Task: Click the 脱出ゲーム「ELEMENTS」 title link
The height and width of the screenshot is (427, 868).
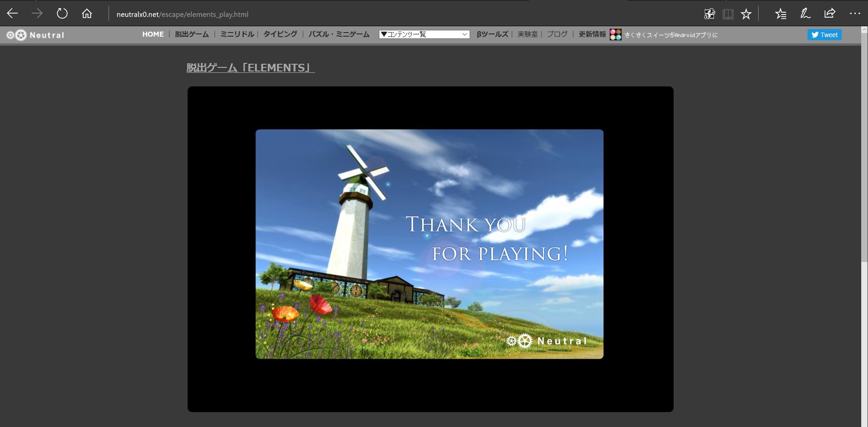Action: (x=250, y=68)
